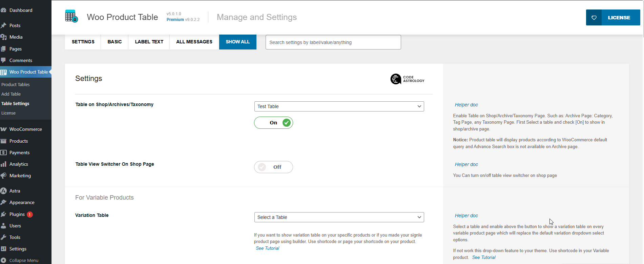Click the Woo Product Table header logo
This screenshot has height=264, width=644.
pos(71,16)
